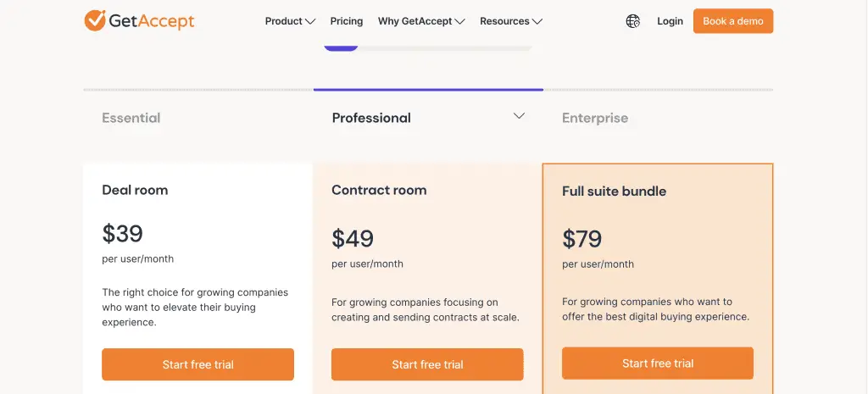
Task: Select the Full suite bundle card heading
Action: click(614, 191)
